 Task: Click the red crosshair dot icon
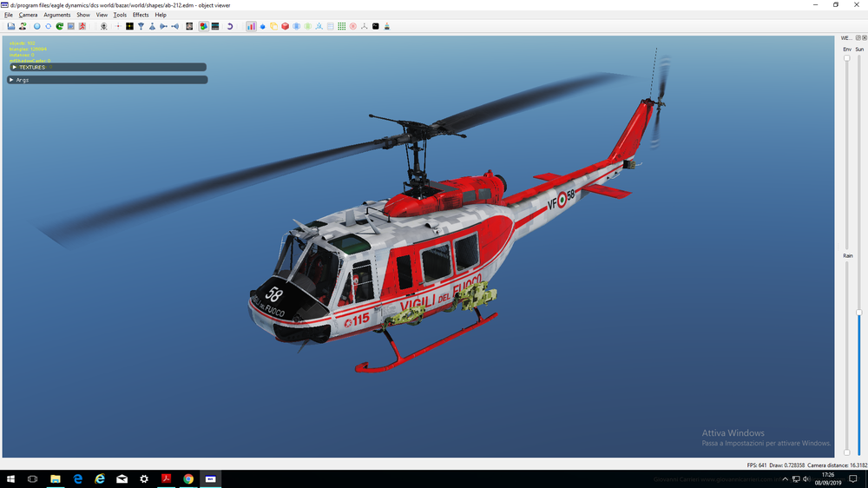point(118,26)
